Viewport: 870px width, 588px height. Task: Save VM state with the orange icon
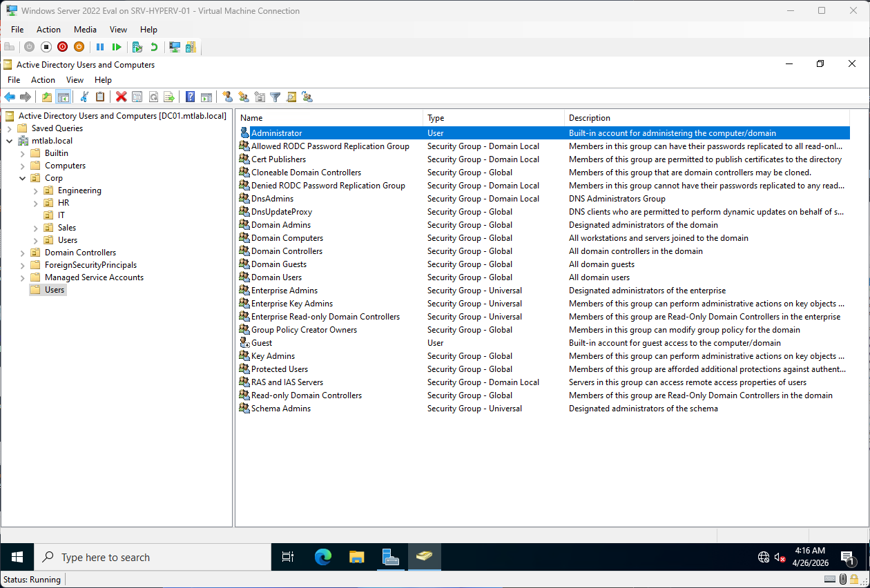point(79,47)
